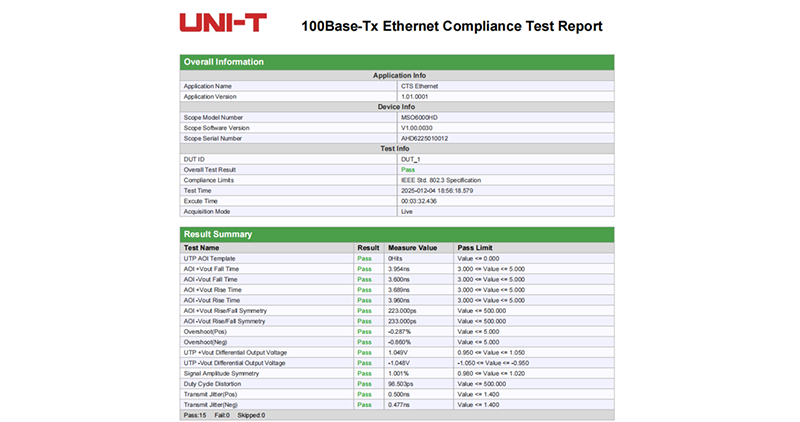Select the Result Summary section header
The height and width of the screenshot is (422, 800).
click(x=217, y=234)
